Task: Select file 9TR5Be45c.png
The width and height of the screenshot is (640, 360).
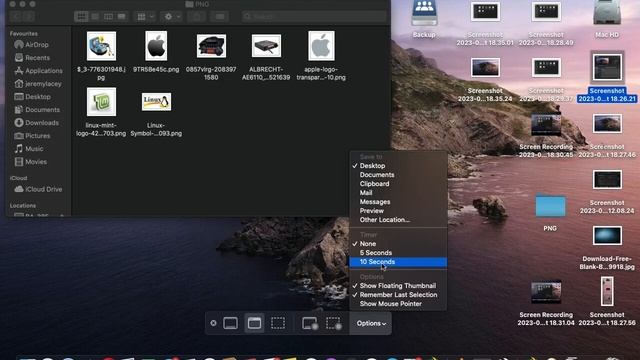Action: pyautogui.click(x=156, y=53)
